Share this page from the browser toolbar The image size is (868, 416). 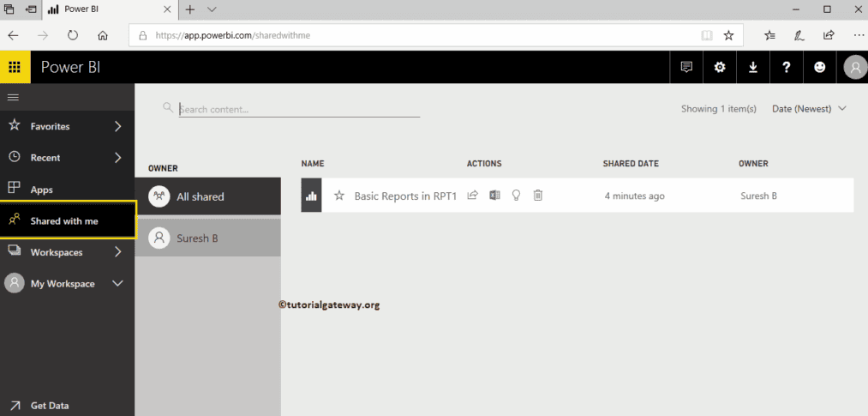click(x=829, y=35)
